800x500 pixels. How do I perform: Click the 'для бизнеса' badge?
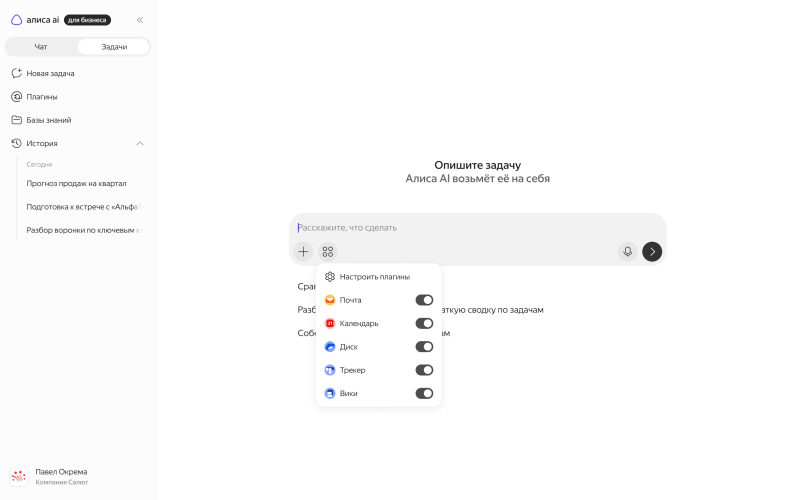[x=87, y=20]
